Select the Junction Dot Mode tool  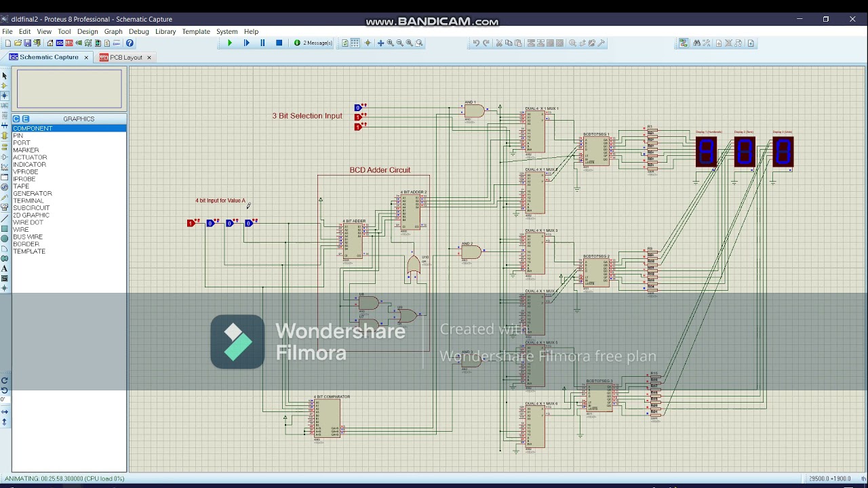pyautogui.click(x=4, y=96)
